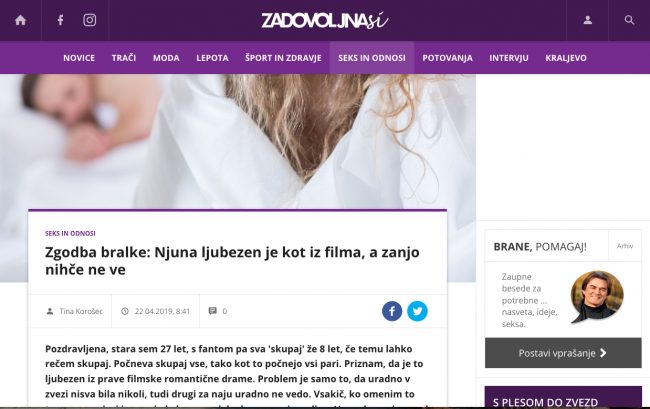Click the SEKS IN ODNOSI category label above headline
Image resolution: width=650 pixels, height=409 pixels.
pyautogui.click(x=70, y=233)
